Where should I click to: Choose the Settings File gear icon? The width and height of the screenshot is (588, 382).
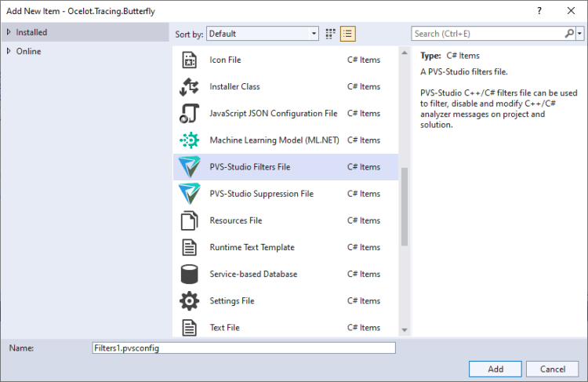[189, 301]
